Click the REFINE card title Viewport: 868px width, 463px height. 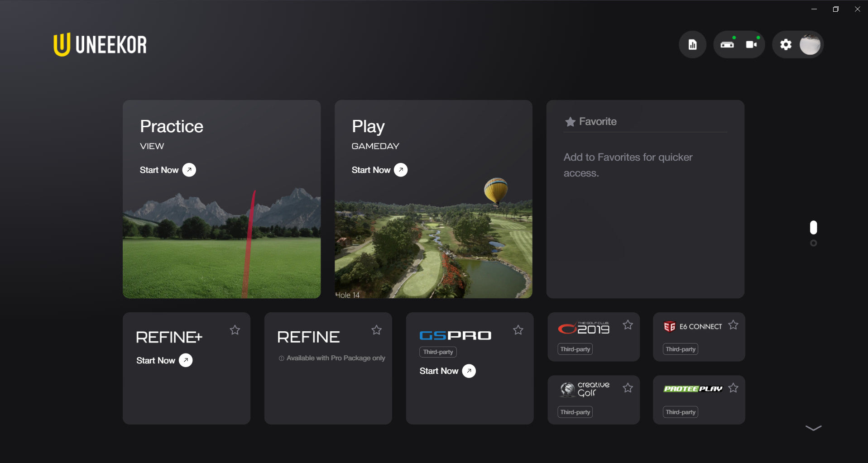pos(308,337)
